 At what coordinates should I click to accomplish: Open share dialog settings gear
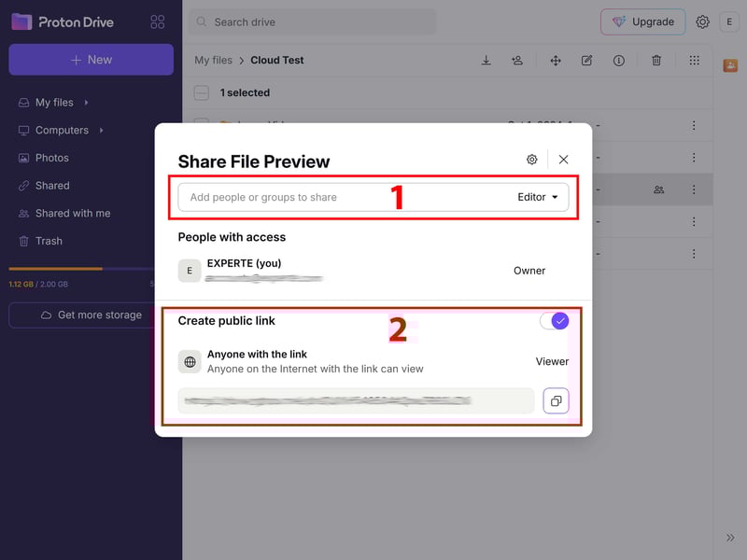[x=532, y=160]
